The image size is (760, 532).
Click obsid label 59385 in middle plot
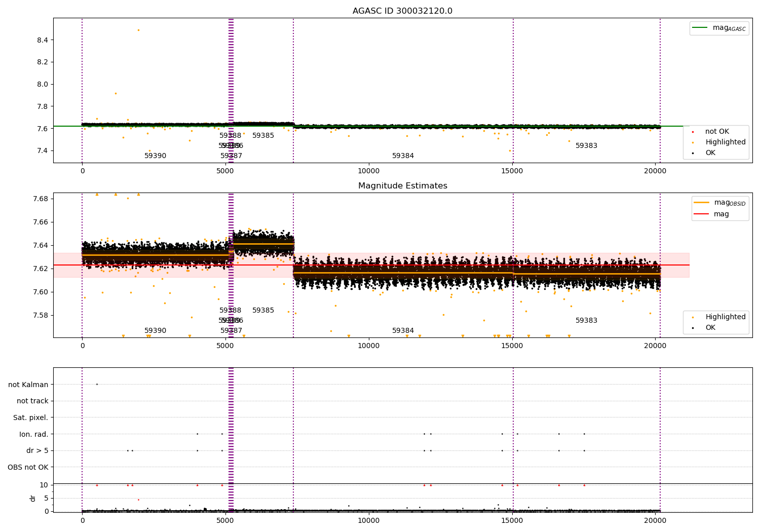click(263, 311)
